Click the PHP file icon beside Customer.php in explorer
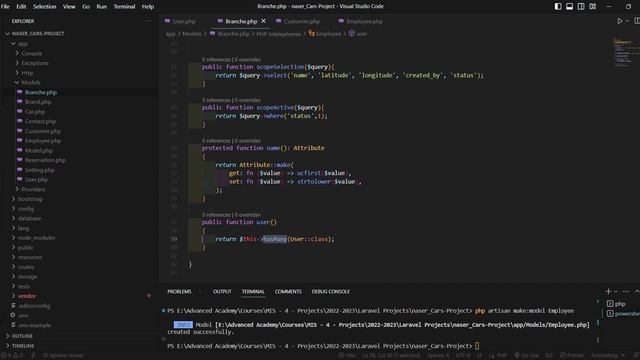640x360 pixels. click(x=20, y=131)
